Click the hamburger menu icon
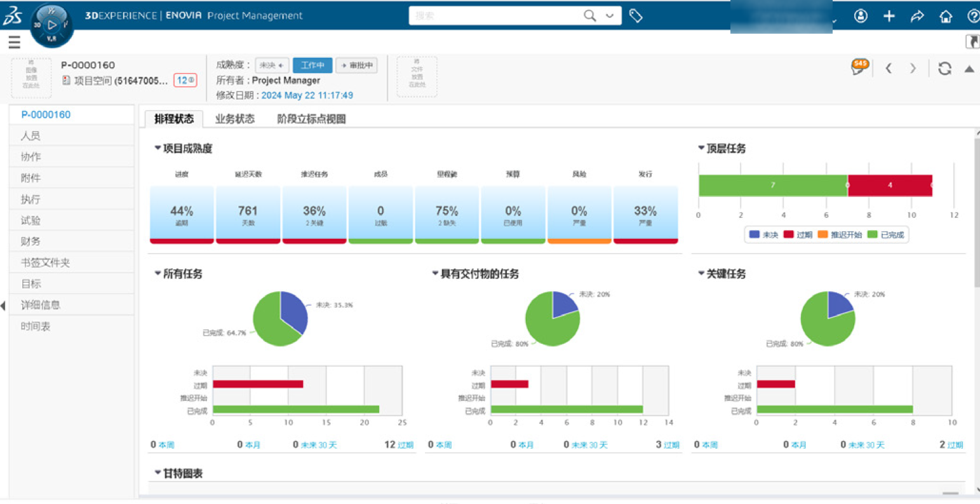This screenshot has height=504, width=980. pos(14,43)
